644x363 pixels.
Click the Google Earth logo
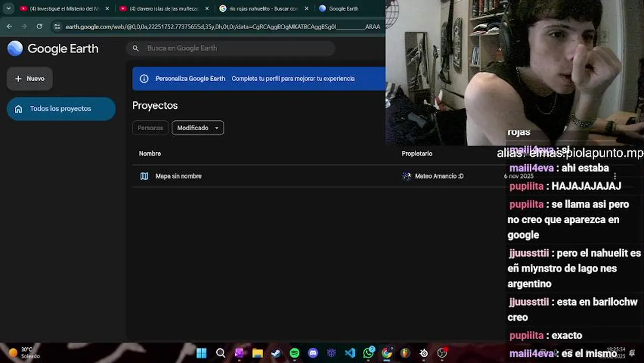click(15, 48)
